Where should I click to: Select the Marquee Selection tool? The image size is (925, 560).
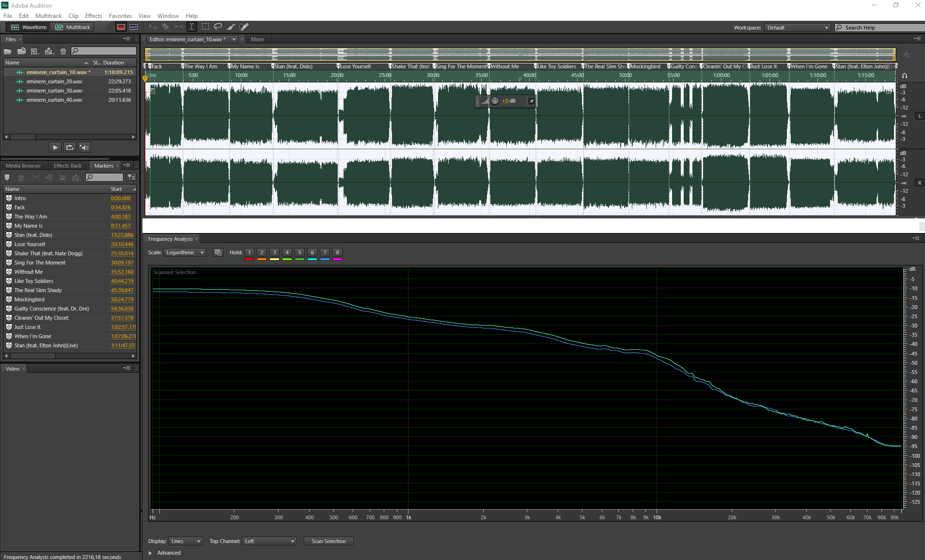pyautogui.click(x=205, y=27)
